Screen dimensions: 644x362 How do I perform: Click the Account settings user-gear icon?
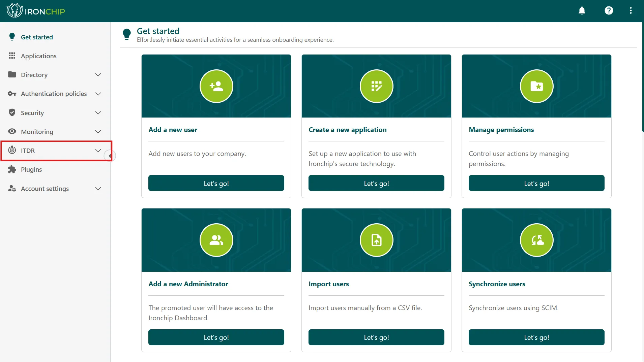pyautogui.click(x=12, y=189)
